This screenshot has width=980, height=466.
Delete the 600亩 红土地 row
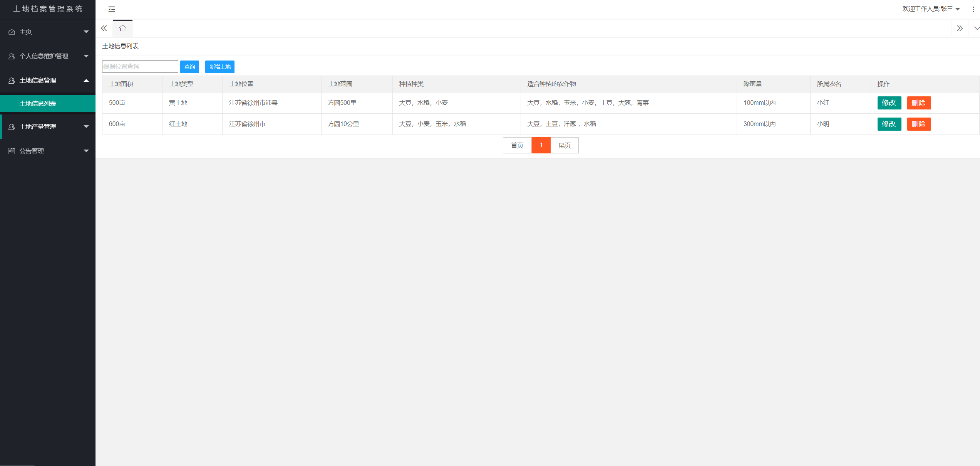(918, 124)
